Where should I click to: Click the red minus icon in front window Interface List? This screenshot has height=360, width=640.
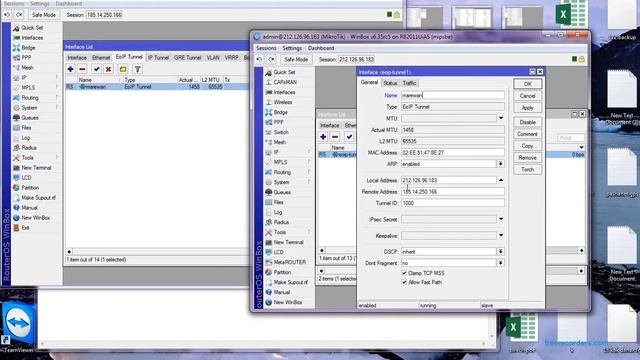(x=335, y=137)
